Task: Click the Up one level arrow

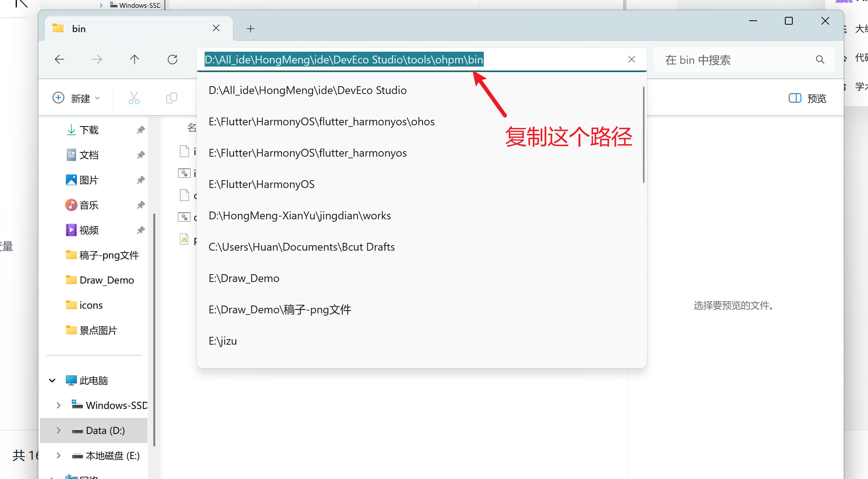Action: point(134,60)
